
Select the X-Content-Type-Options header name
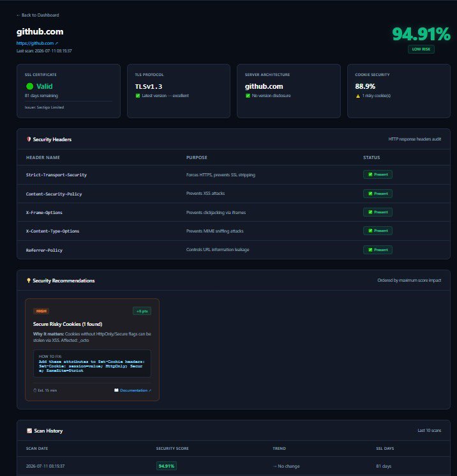(x=52, y=231)
